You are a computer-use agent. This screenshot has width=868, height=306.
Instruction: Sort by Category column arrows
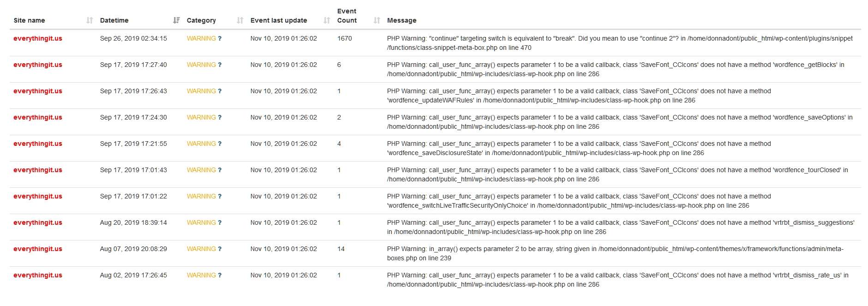(x=240, y=20)
